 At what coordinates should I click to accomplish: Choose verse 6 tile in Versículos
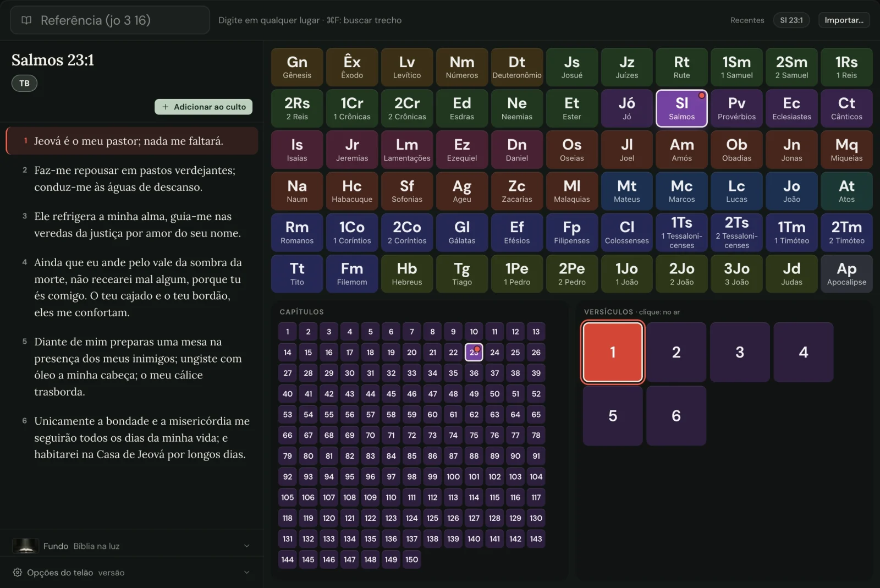(676, 416)
